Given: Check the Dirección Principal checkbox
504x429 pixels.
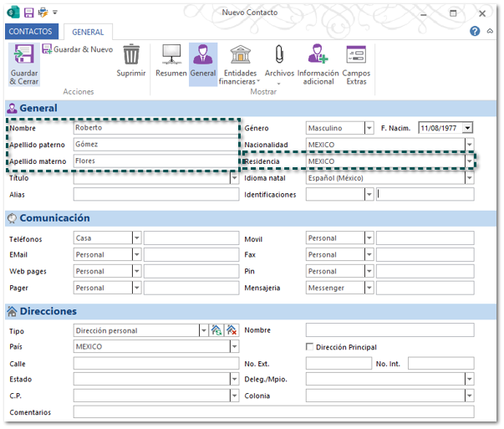Looking at the screenshot, I should [x=310, y=347].
